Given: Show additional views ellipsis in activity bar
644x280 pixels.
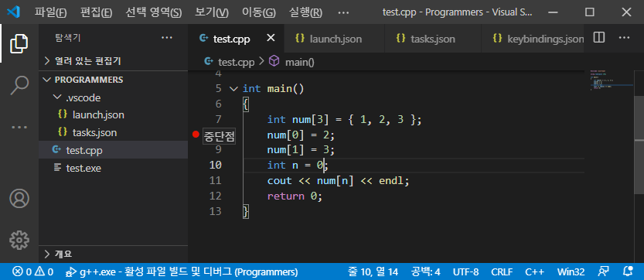Looking at the screenshot, I should click(19, 127).
